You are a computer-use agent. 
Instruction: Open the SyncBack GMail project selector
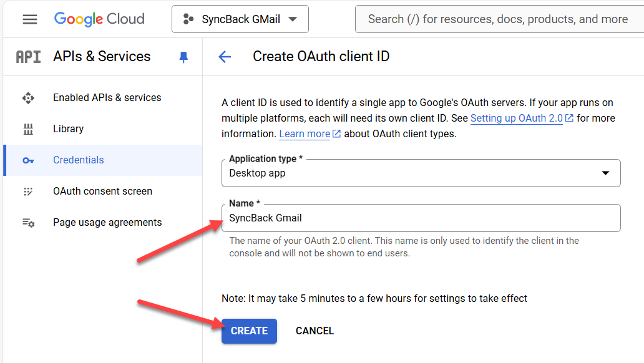240,19
